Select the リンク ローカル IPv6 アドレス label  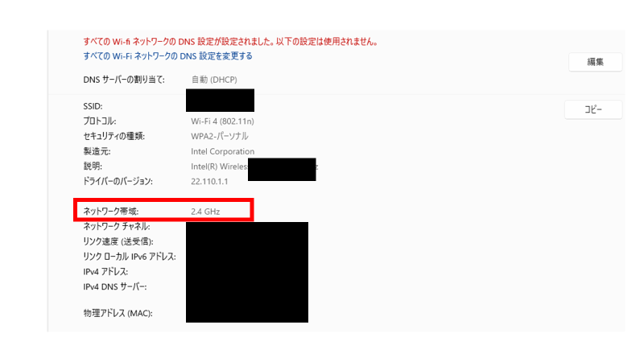[130, 257]
